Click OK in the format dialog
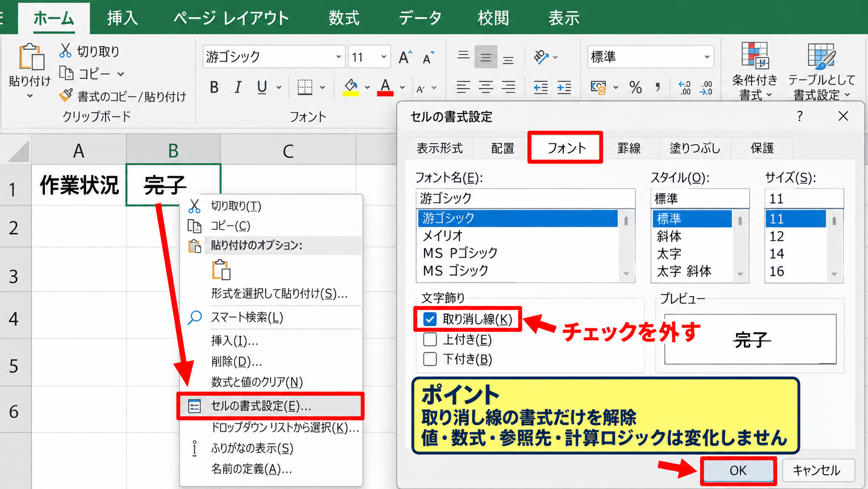The width and height of the screenshot is (868, 489). [x=738, y=471]
